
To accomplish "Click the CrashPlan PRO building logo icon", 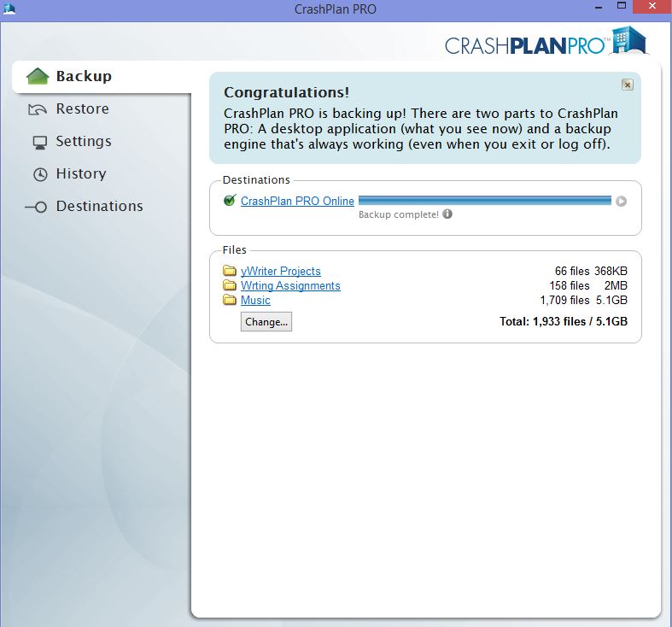I will [629, 41].
